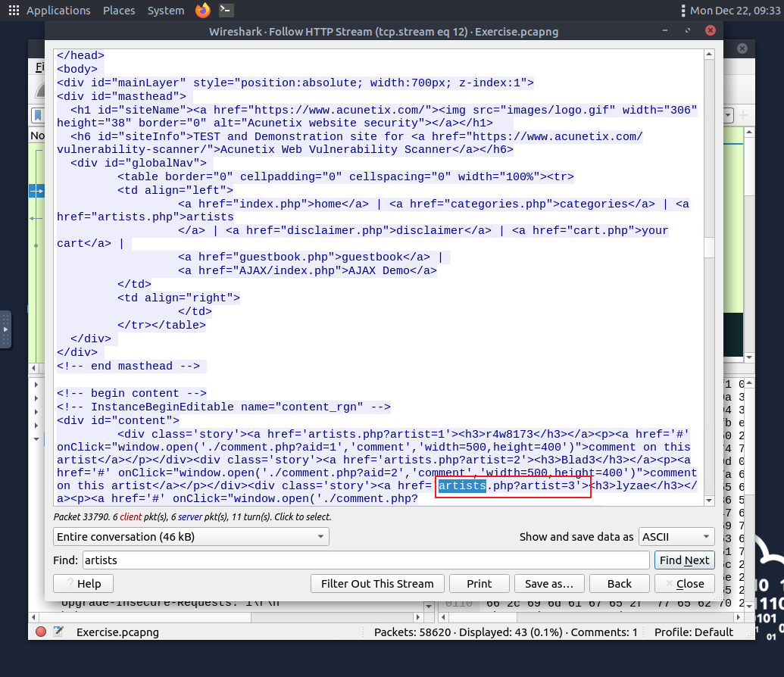Screen dimensions: 784x677
Task: Click packet list scrollbar up arrow in main window
Action: tap(748, 132)
